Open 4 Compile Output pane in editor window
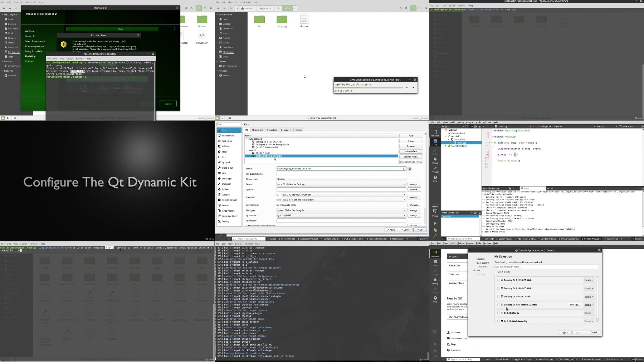The width and height of the screenshot is (644, 362). click(547, 239)
